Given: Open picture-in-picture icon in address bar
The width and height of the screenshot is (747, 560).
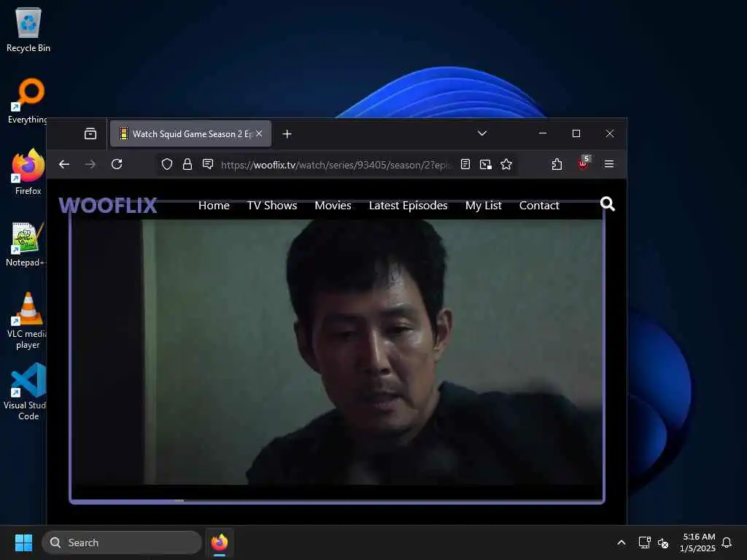Looking at the screenshot, I should tap(485, 164).
